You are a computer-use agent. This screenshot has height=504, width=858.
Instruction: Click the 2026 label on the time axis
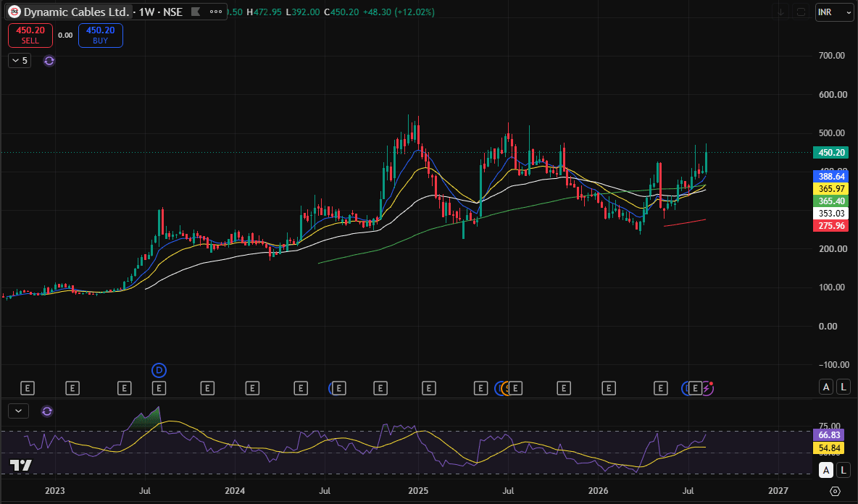(598, 491)
